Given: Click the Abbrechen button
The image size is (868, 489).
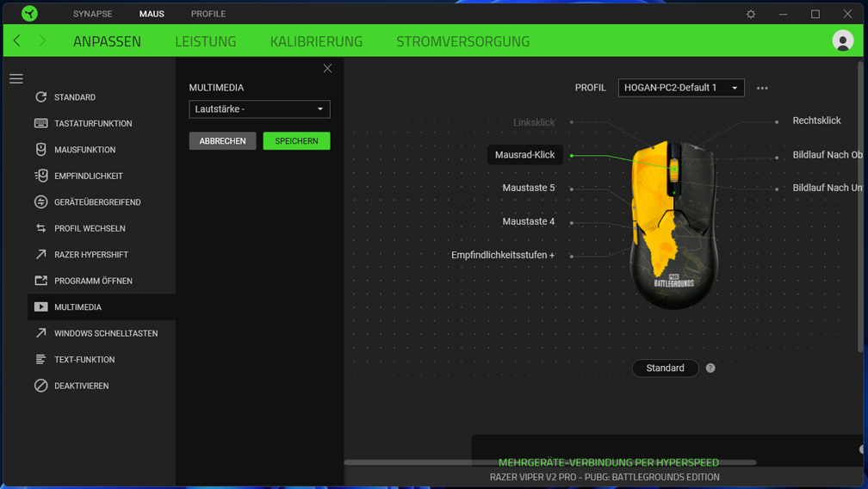Looking at the screenshot, I should coord(222,141).
